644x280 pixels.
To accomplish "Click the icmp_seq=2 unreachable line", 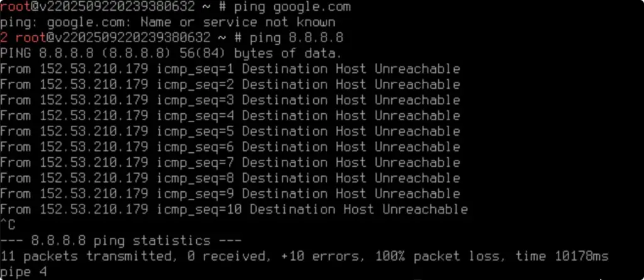I will click(x=230, y=85).
